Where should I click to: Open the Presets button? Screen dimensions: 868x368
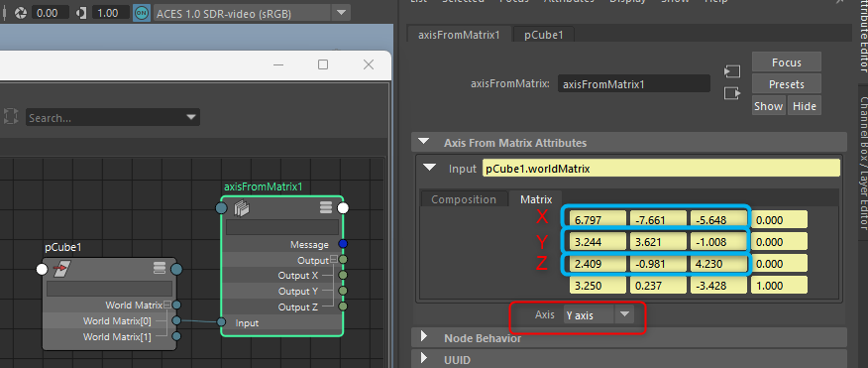[x=786, y=84]
